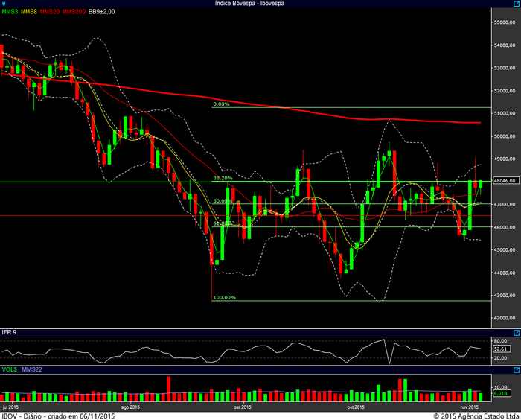The height and width of the screenshot is (420, 521).
Task: Click the jul 2015 date axis label
Action: (x=10, y=407)
